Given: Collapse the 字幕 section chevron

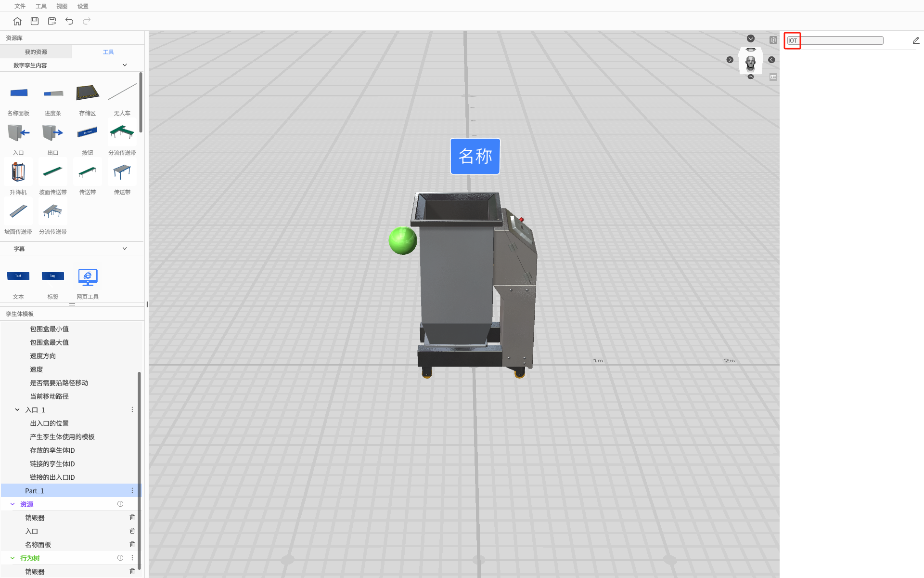Looking at the screenshot, I should click(x=125, y=249).
